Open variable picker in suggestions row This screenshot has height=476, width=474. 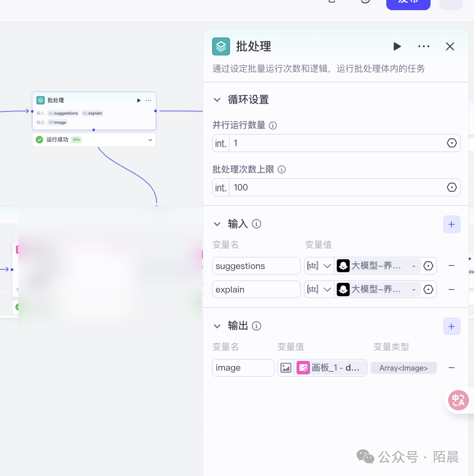coord(428,266)
